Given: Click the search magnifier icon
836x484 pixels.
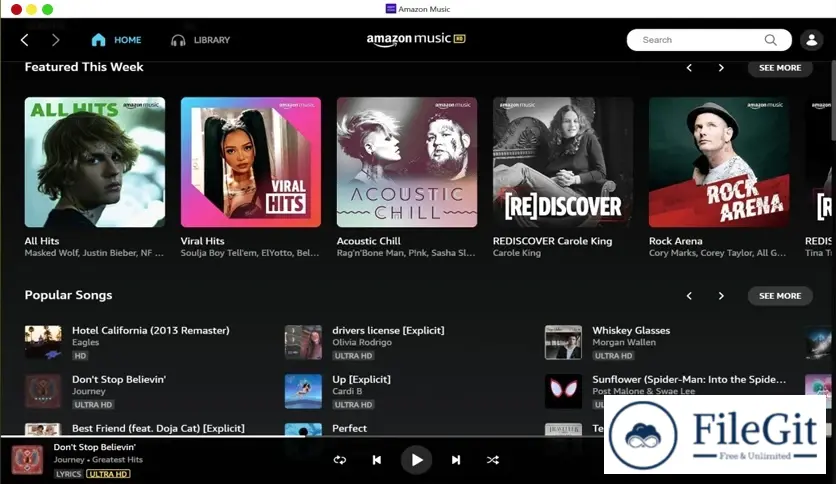Looking at the screenshot, I should pos(770,40).
